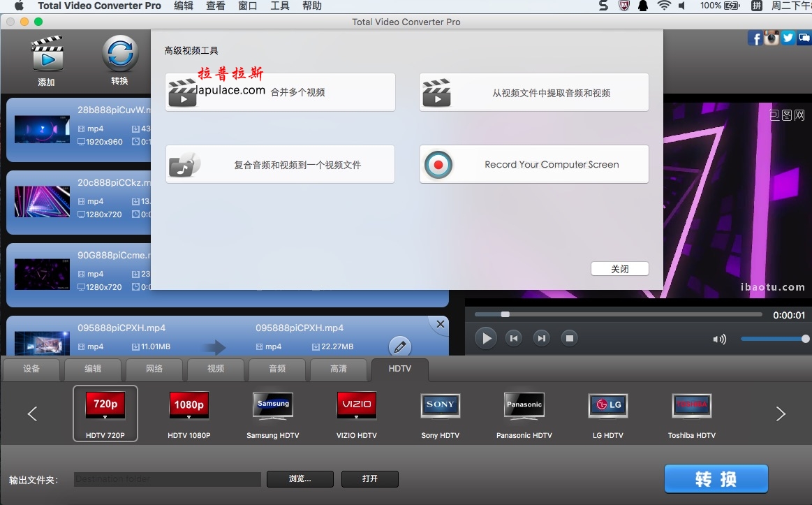Select the 095888piCPXH.mp4 thumbnail
Image resolution: width=812 pixels, height=505 pixels.
pos(42,343)
